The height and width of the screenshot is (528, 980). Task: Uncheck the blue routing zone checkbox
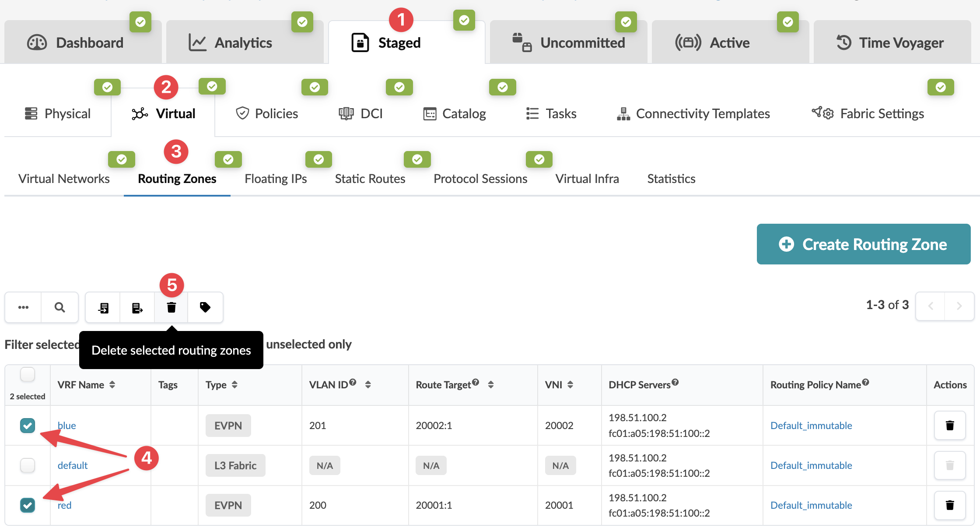tap(28, 425)
